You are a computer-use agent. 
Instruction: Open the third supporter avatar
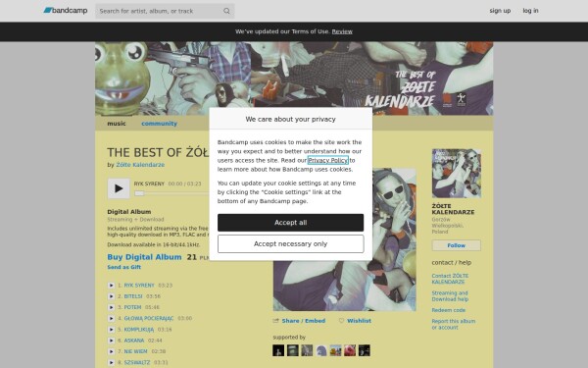point(307,350)
